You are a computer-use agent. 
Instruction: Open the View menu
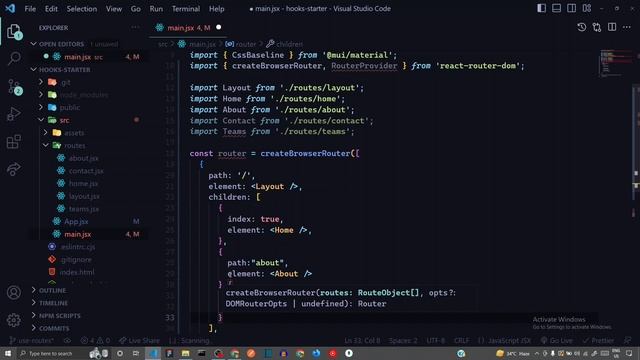(114, 9)
